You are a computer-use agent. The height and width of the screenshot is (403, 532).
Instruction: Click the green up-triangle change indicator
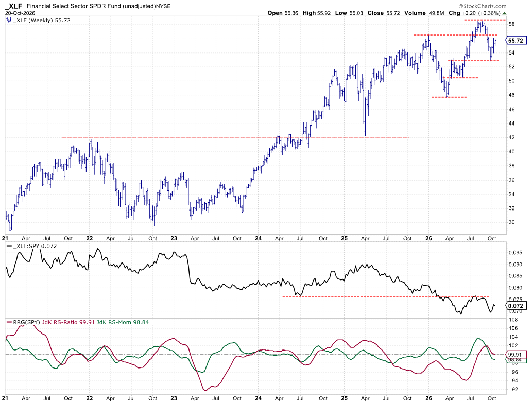[x=505, y=13]
